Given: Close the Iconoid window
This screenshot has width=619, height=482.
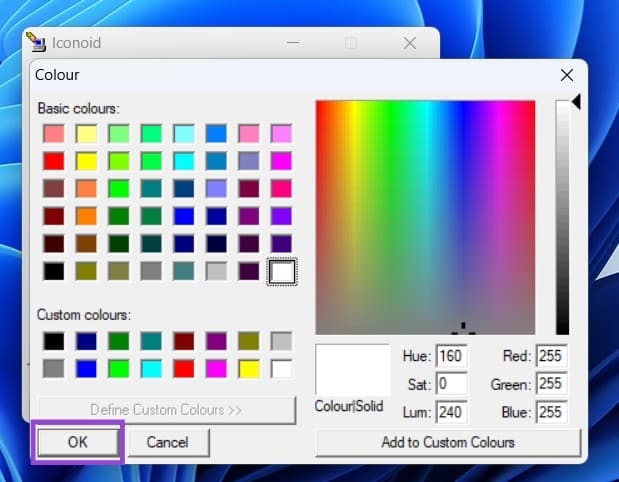Looking at the screenshot, I should (x=410, y=43).
